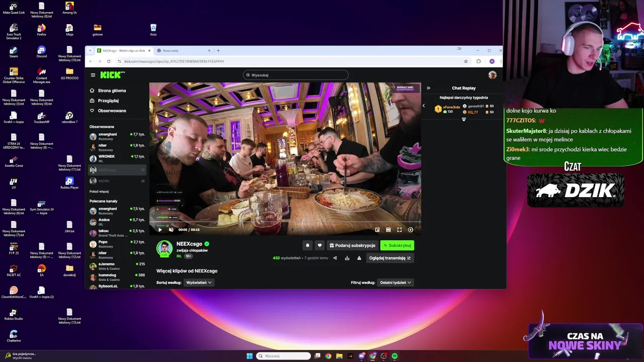Report the clip using warning icon
The width and height of the screenshot is (644, 362).
tap(359, 258)
